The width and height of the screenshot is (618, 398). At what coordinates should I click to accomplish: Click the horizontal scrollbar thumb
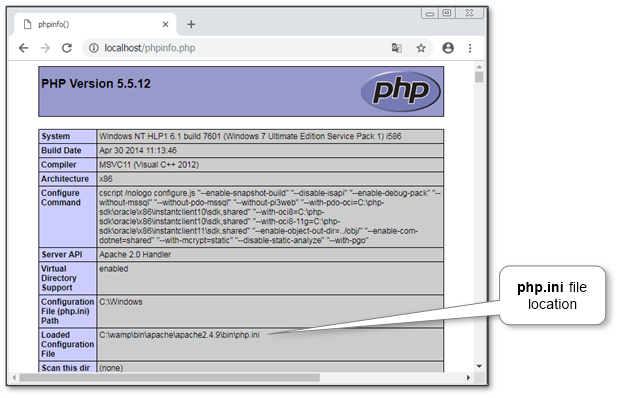(x=169, y=378)
